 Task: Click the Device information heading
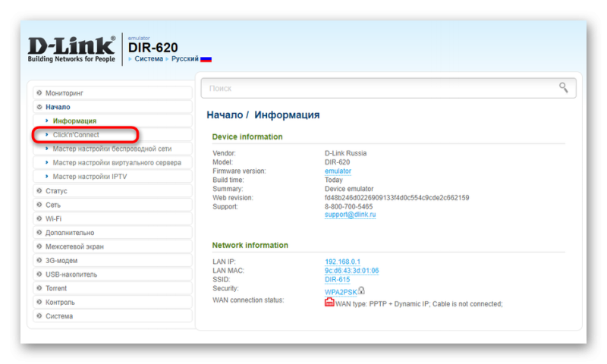[247, 137]
